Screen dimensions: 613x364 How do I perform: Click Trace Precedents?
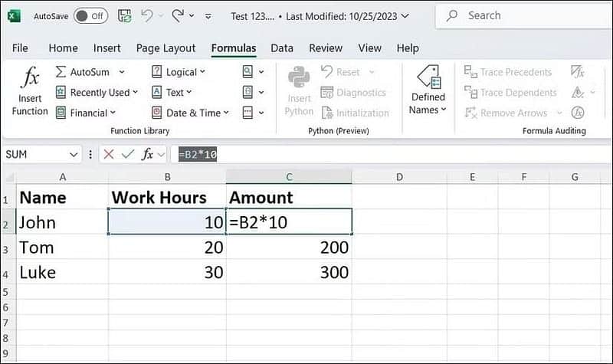pos(508,72)
